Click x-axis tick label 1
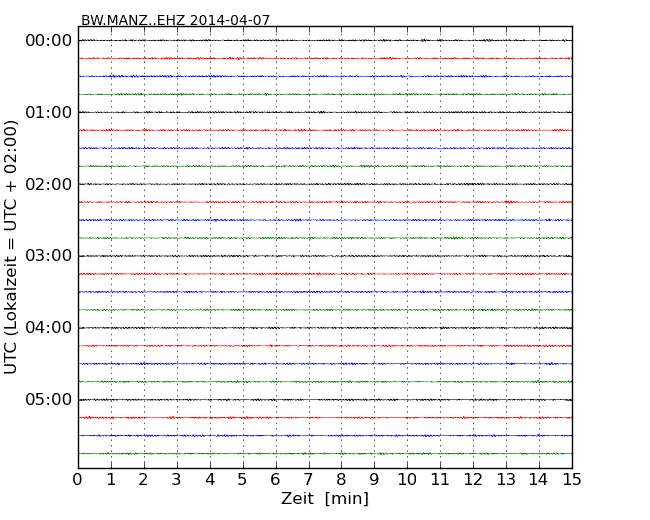 tap(111, 479)
